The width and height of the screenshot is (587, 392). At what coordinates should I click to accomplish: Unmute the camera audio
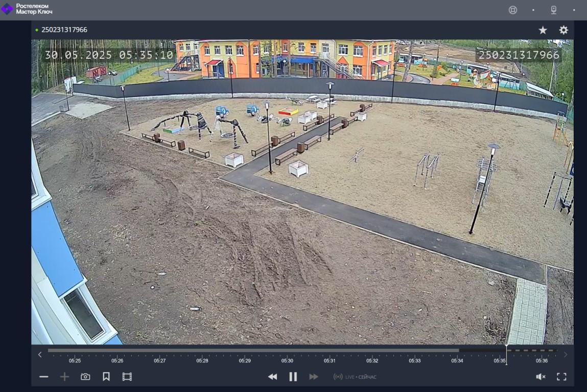(x=541, y=377)
